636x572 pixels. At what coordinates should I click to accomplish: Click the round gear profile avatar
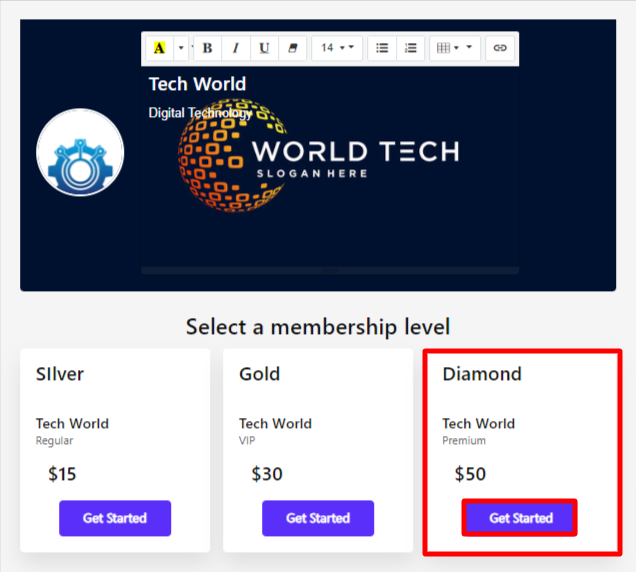[x=80, y=153]
